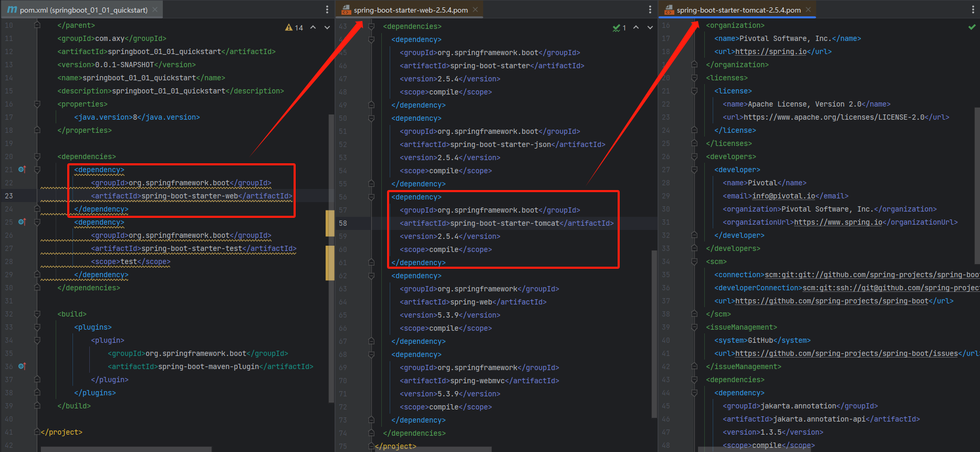
Task: Collapse the <developers> block at line 26
Action: click(x=694, y=156)
